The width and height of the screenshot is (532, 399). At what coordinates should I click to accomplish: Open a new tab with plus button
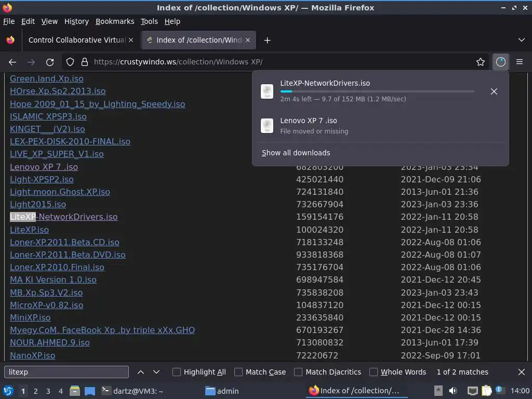coord(268,41)
